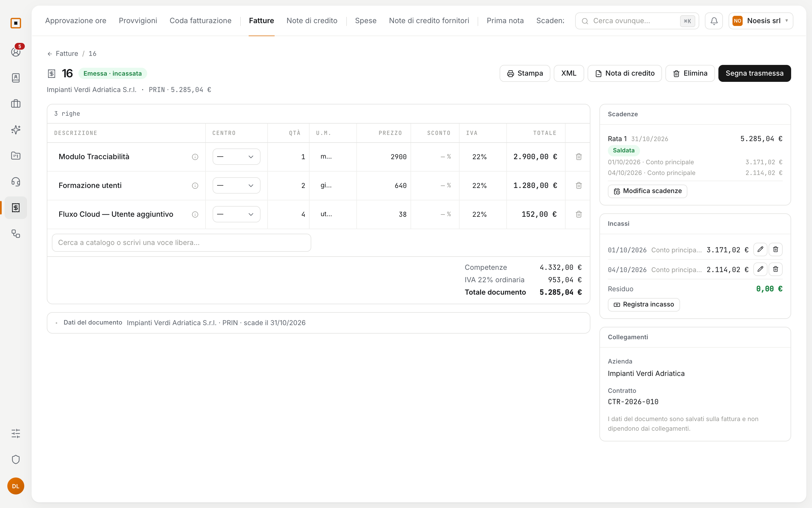Screen dimensions: 812x508
Task: Create a Nota di credito
Action: 625,73
